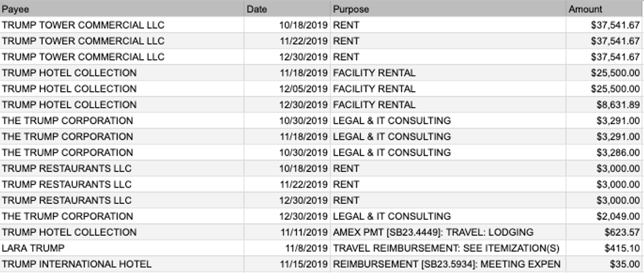Select the 11/8/2019 date cell

coord(287,248)
